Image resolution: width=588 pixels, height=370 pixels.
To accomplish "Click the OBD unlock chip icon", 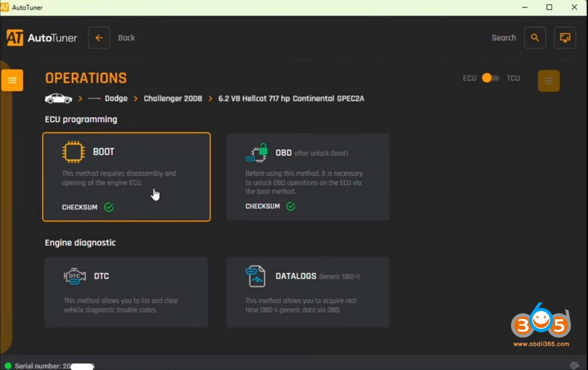I will 257,153.
